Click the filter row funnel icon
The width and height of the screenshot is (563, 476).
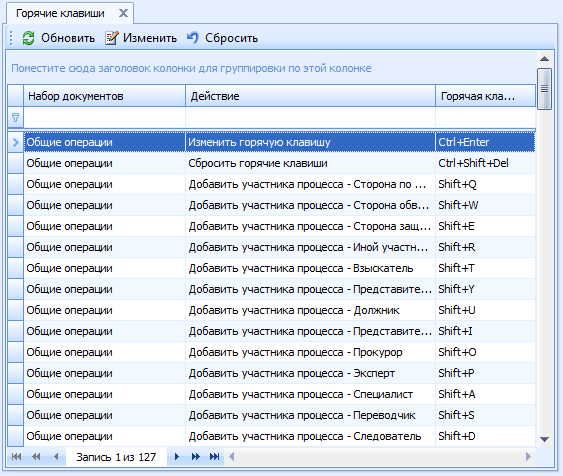(x=15, y=117)
